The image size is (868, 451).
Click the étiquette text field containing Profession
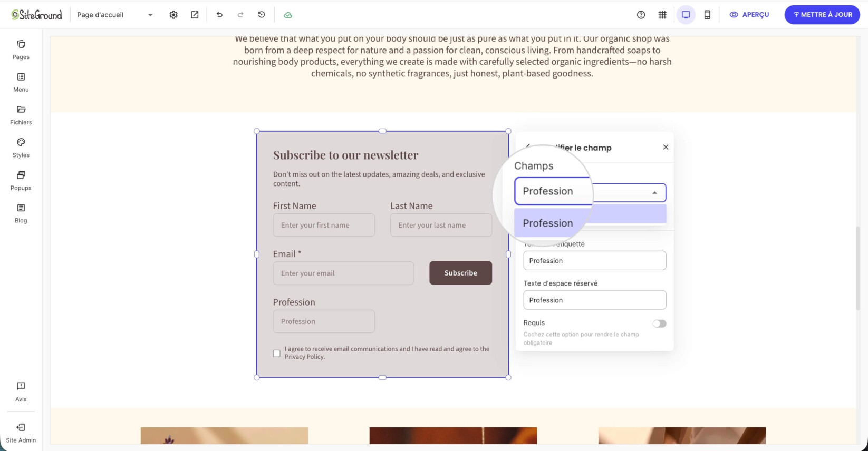595,260
